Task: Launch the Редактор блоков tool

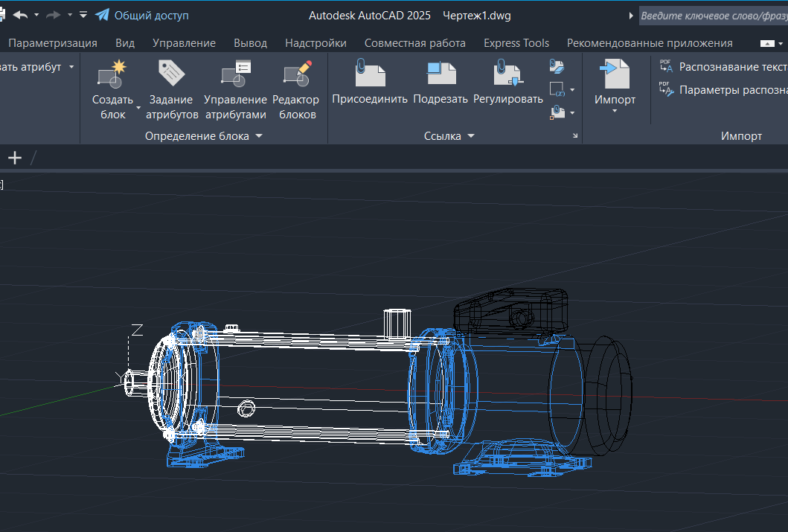Action: (x=298, y=90)
